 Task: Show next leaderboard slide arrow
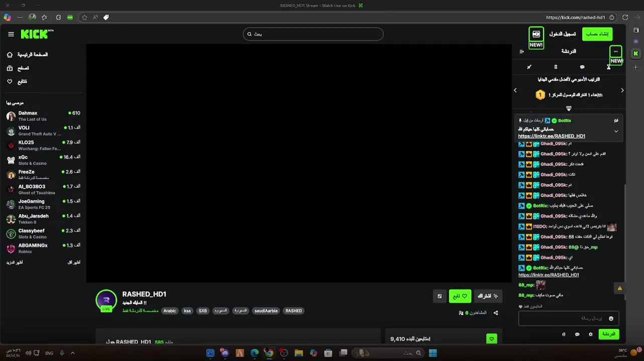click(x=622, y=90)
